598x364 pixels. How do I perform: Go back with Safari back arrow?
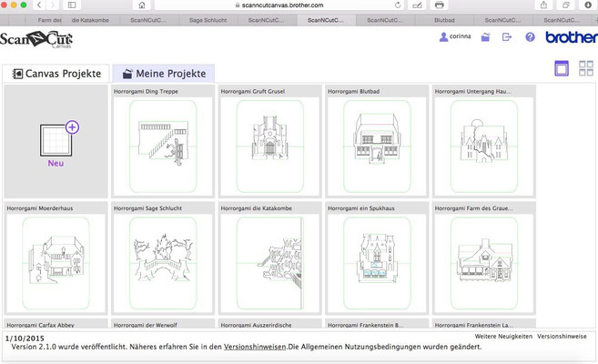[39, 5]
